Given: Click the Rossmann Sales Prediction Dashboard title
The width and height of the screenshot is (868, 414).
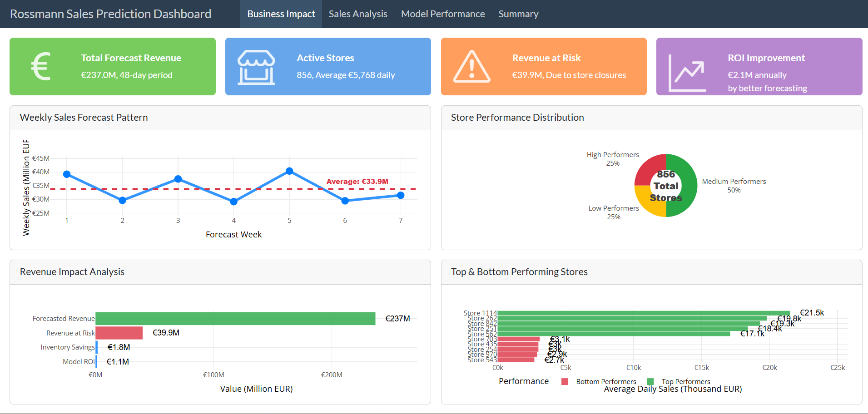Looking at the screenshot, I should coord(110,14).
